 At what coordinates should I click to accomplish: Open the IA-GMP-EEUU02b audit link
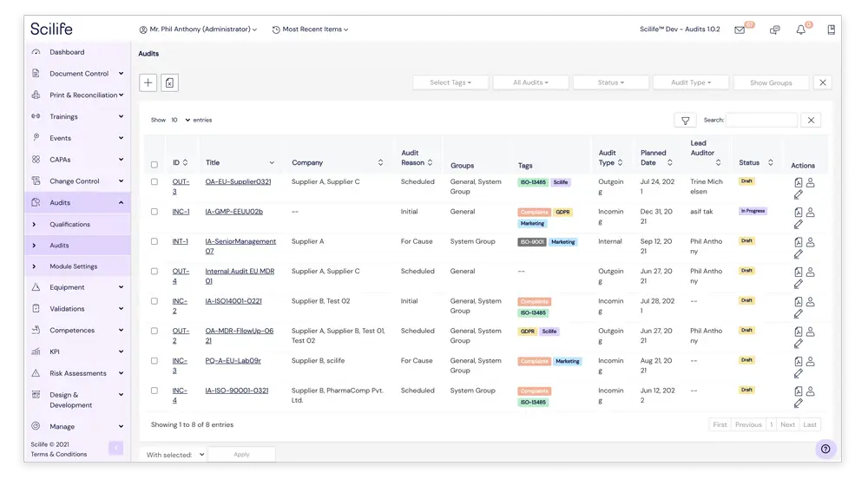[233, 212]
